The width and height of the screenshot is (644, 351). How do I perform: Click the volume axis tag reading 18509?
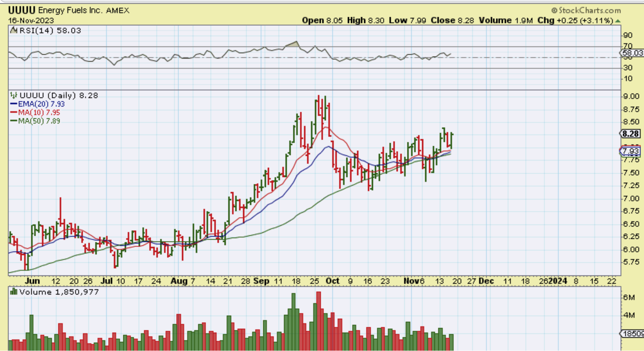click(633, 334)
